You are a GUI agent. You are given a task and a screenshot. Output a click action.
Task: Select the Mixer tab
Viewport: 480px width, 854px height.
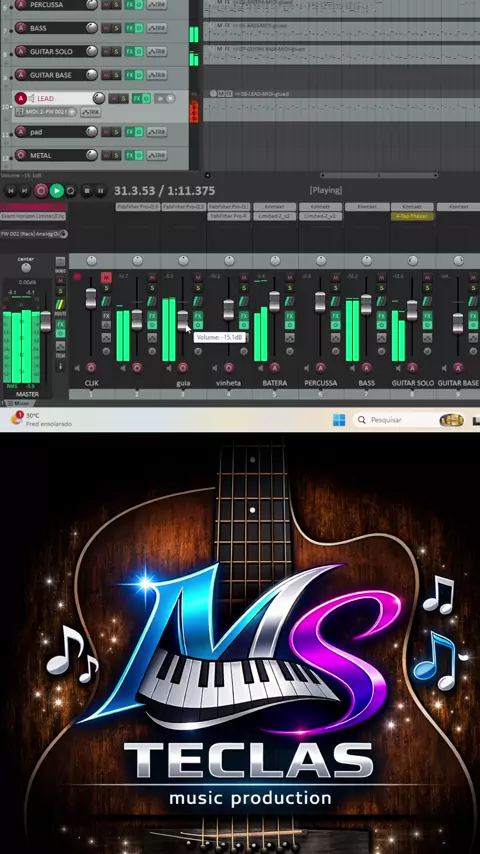click(19, 404)
